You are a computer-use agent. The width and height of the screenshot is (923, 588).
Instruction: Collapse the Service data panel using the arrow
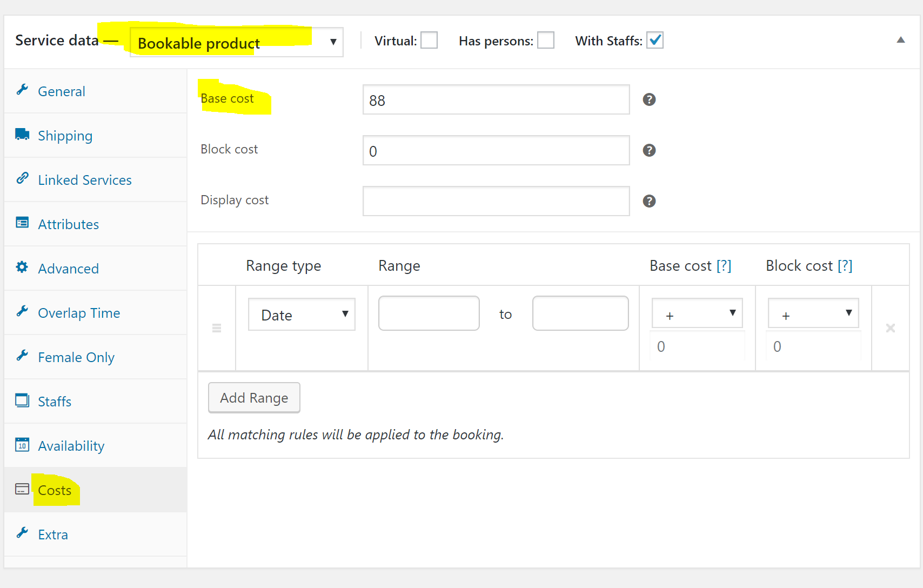tap(901, 40)
